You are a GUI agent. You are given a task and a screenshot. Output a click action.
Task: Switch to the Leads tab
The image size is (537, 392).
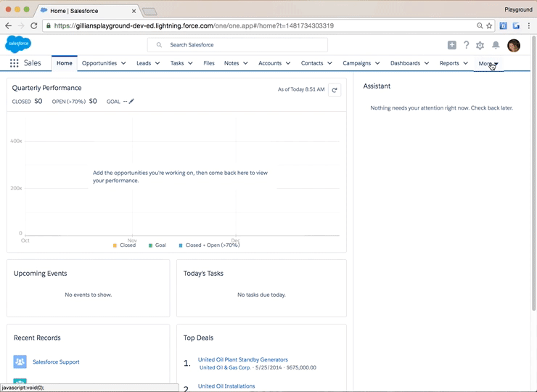click(144, 63)
